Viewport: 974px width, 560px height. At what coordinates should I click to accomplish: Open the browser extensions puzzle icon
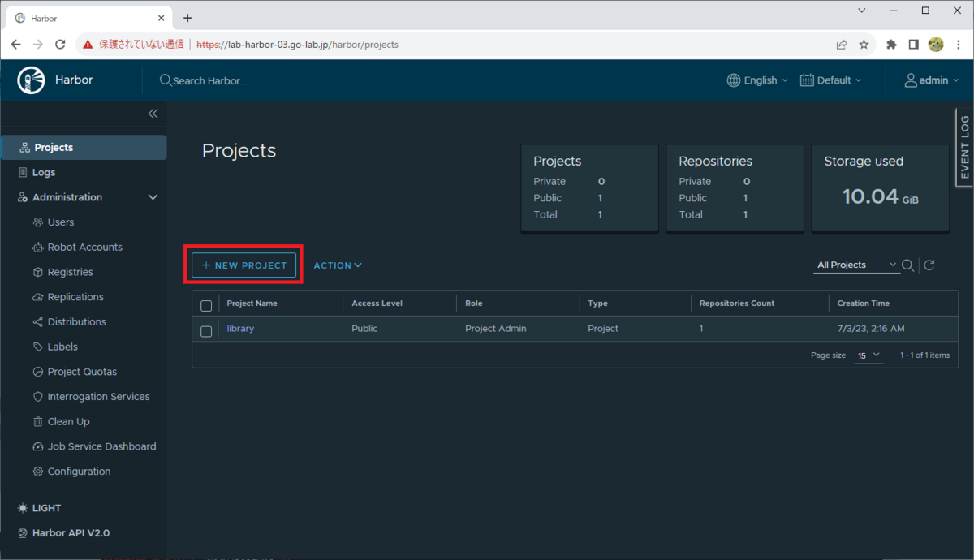891,45
